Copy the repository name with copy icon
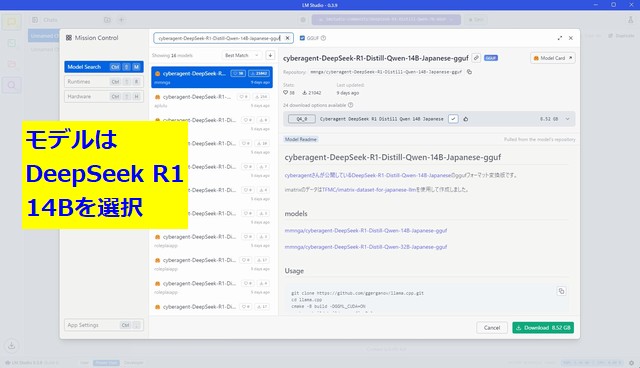 pos(469,72)
